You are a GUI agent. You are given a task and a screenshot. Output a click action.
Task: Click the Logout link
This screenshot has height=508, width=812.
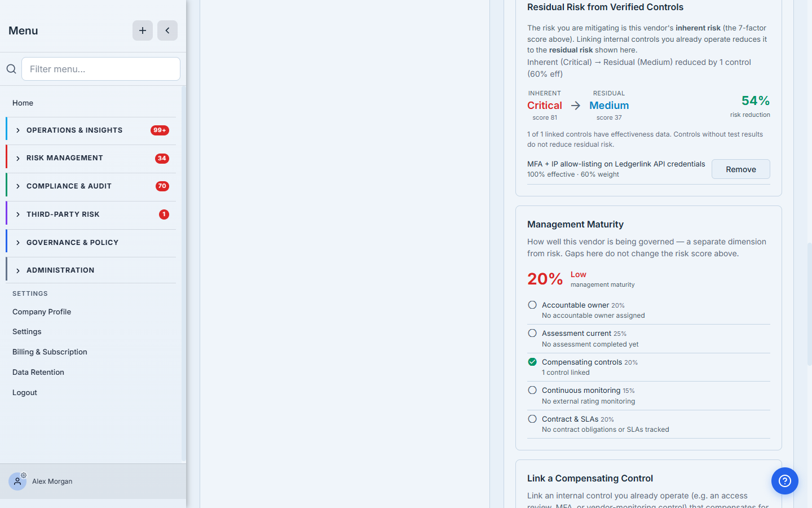click(25, 392)
